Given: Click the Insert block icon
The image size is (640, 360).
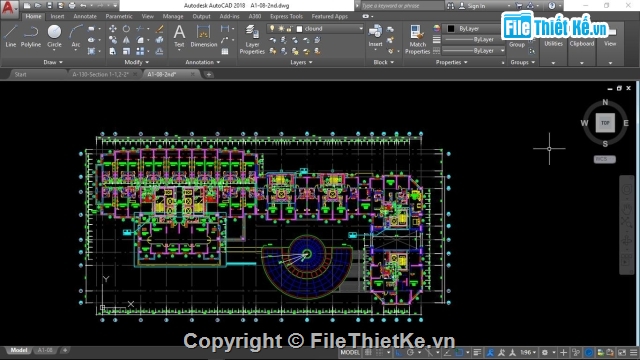Looking at the screenshot, I should point(375,36).
